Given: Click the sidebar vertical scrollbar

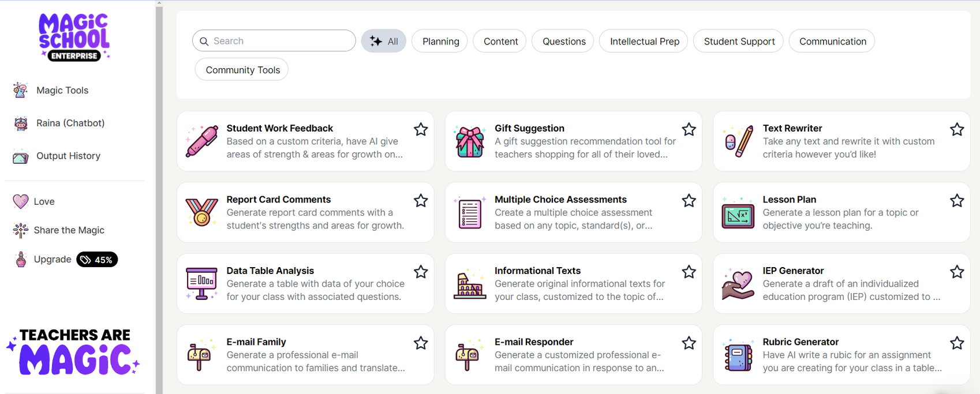Looking at the screenshot, I should [159, 197].
